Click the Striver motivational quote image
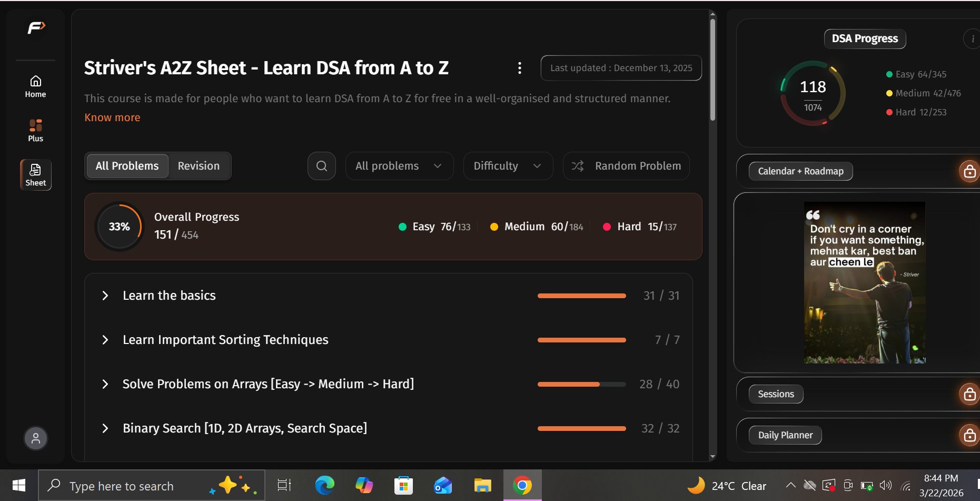The height and width of the screenshot is (501, 980). tap(864, 282)
